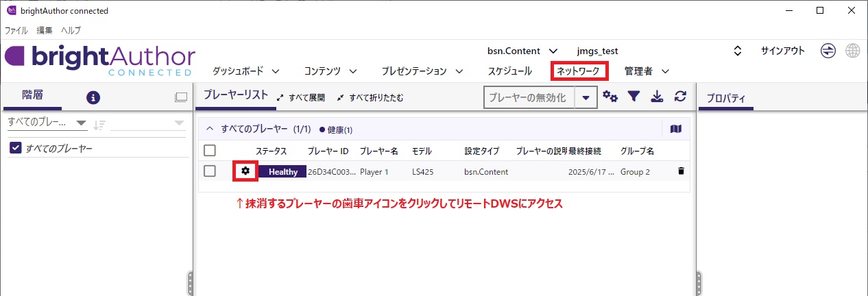The width and height of the screenshot is (868, 296).
Task: Click up-down arrows icon beside サインアウト
Action: (738, 51)
